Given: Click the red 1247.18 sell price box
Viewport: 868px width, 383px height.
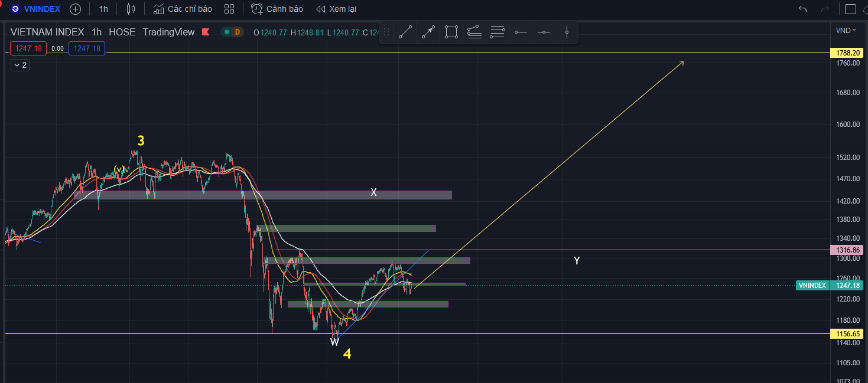Looking at the screenshot, I should point(28,49).
